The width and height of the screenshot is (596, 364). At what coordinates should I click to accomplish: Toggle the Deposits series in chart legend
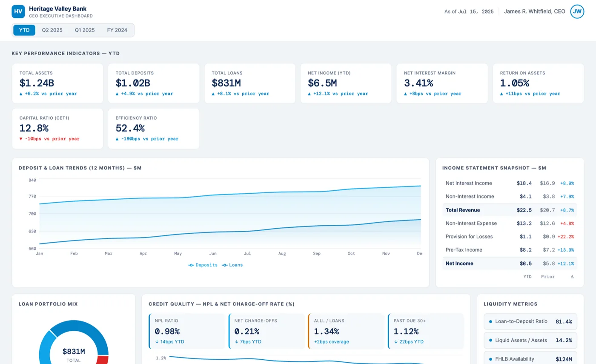pos(203,265)
